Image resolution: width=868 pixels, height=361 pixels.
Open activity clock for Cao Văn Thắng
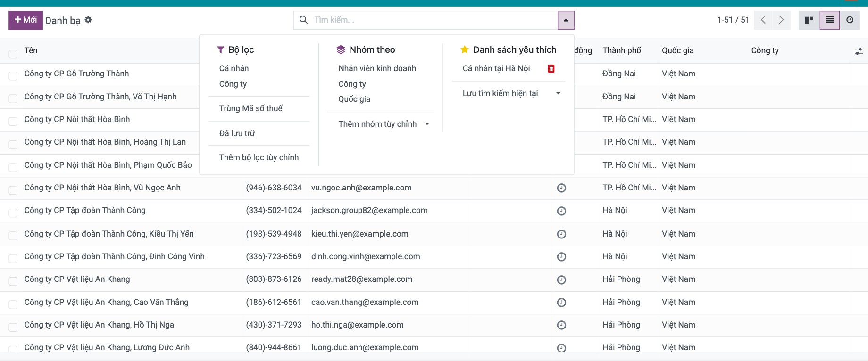(561, 303)
